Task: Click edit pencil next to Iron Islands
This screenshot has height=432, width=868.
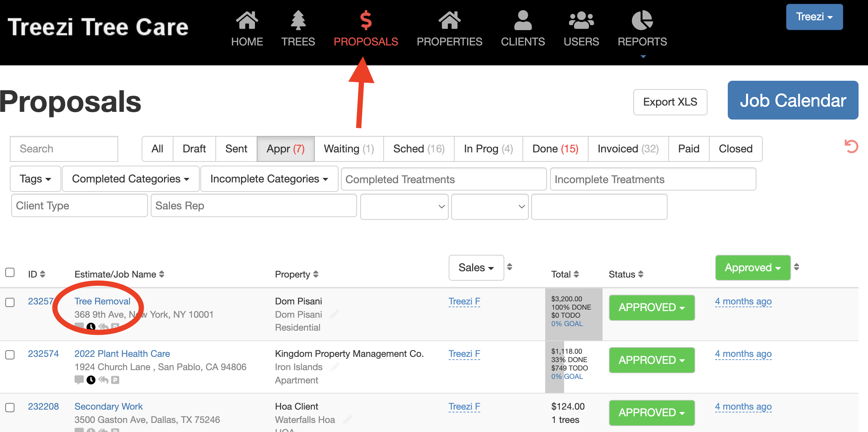Action: point(335,367)
